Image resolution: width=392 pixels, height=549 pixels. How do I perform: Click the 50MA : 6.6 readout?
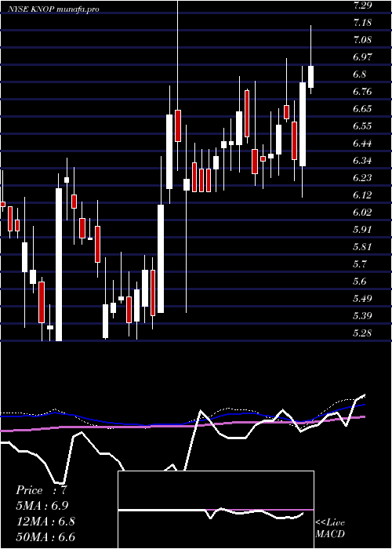point(45,536)
